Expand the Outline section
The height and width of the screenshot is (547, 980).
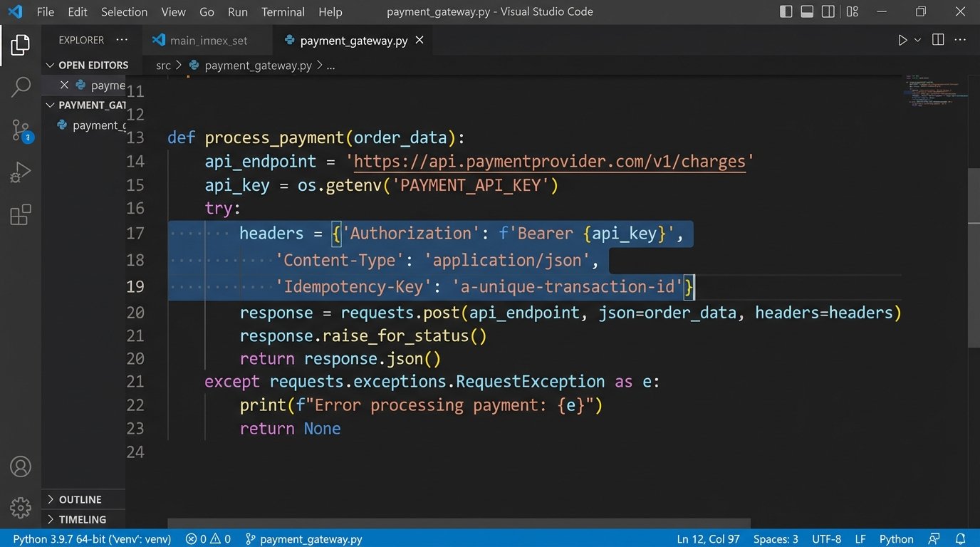(x=50, y=499)
